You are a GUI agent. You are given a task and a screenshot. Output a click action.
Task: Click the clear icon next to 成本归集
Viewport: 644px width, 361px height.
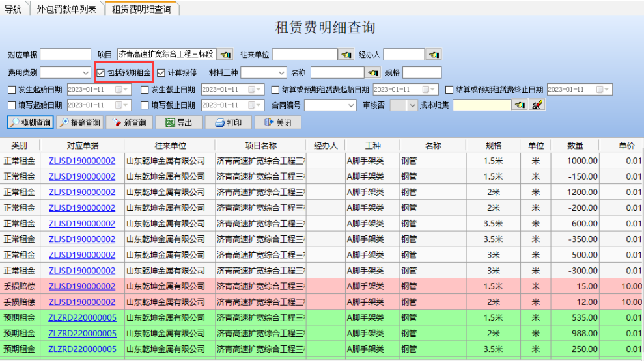[537, 105]
